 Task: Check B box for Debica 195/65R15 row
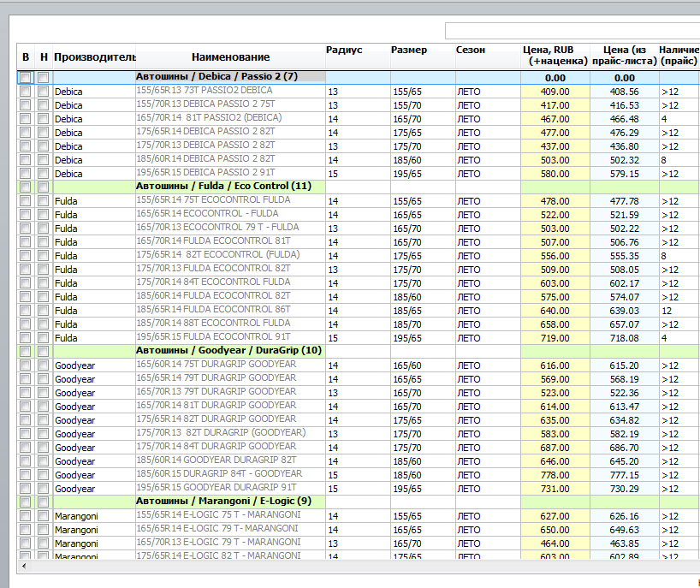coord(26,174)
